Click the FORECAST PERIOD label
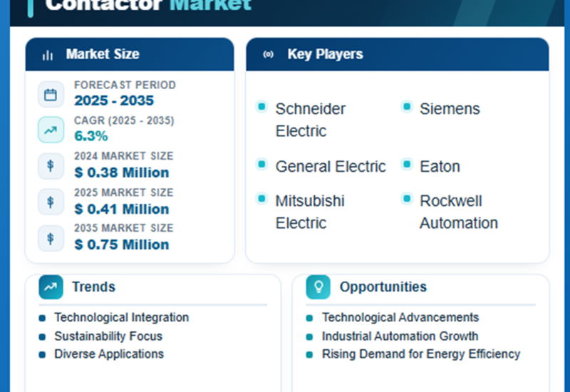Viewport: 570px width, 392px height. (125, 85)
